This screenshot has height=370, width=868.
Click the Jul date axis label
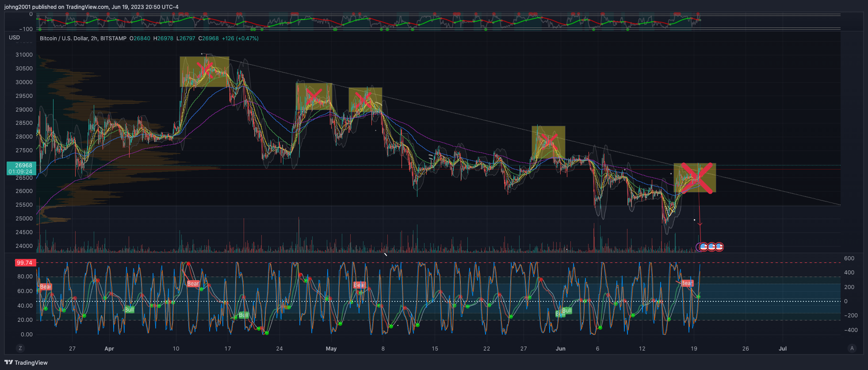(783, 349)
